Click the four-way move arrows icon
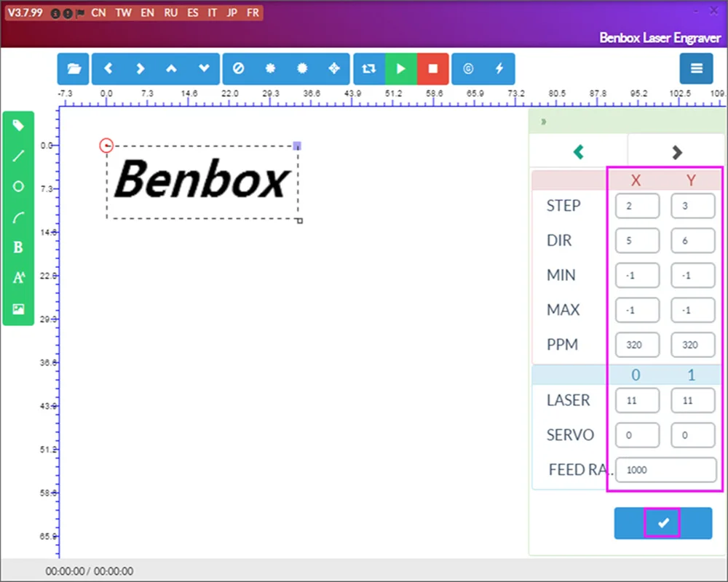Viewport: 728px width, 582px height. (334, 68)
